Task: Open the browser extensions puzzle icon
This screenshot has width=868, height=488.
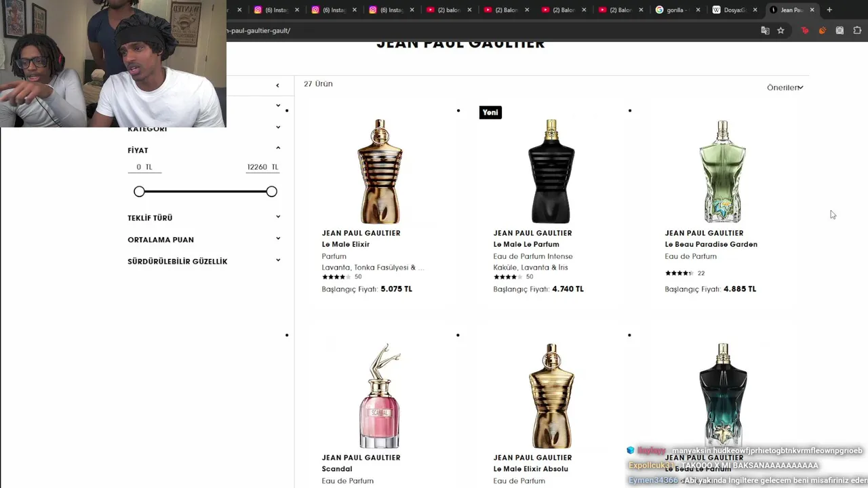Action: click(857, 30)
